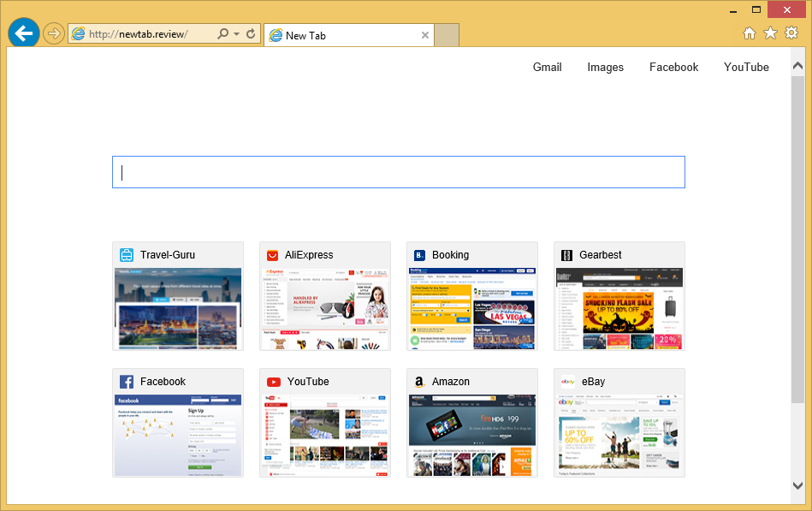The image size is (812, 511).
Task: Open Favorites star icon
Action: click(x=770, y=33)
